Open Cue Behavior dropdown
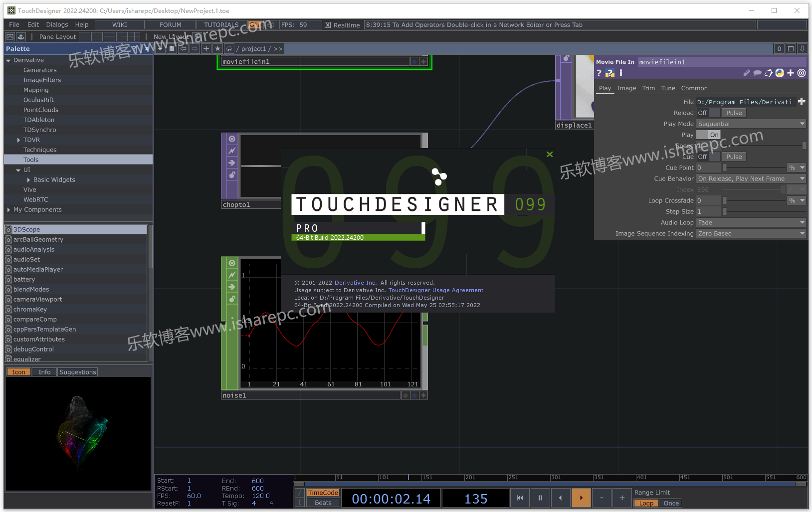The height and width of the screenshot is (512, 812). (751, 179)
